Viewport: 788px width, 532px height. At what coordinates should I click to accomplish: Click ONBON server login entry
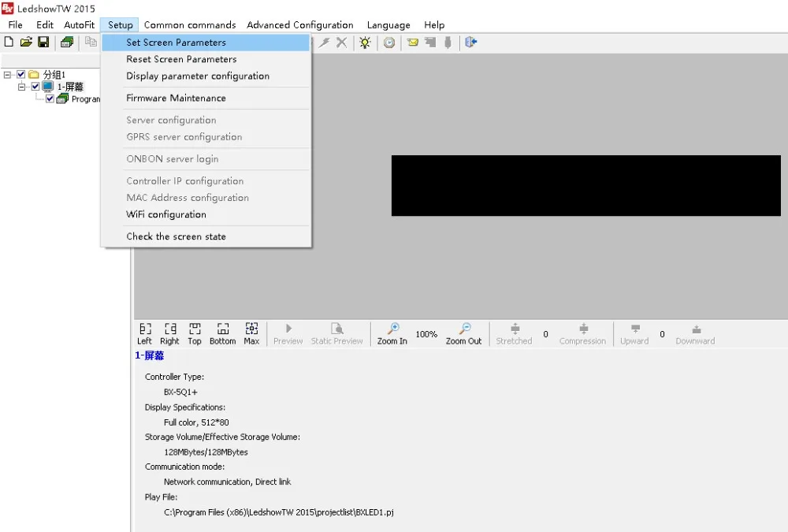coord(206,159)
